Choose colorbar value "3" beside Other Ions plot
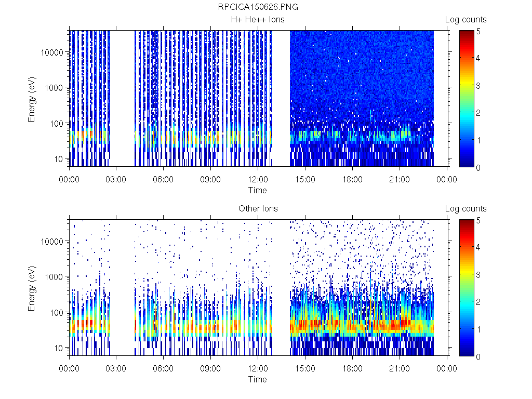The image size is (532, 399). pyautogui.click(x=478, y=275)
